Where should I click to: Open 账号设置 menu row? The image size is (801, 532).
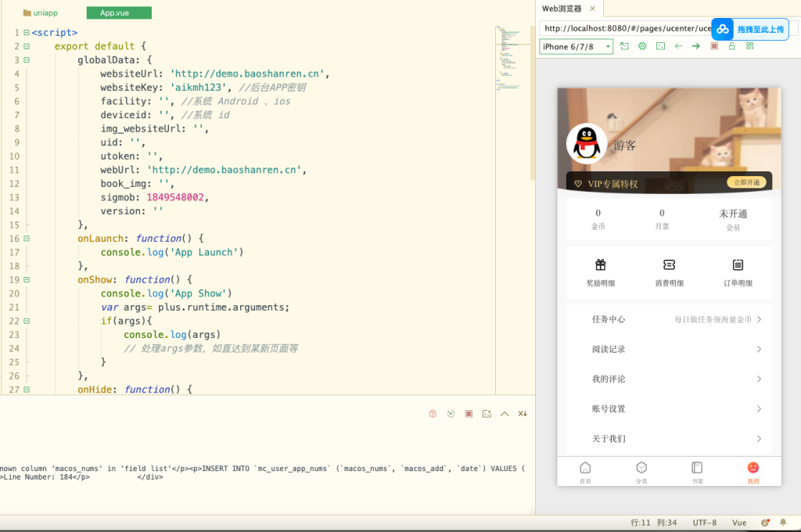click(670, 409)
